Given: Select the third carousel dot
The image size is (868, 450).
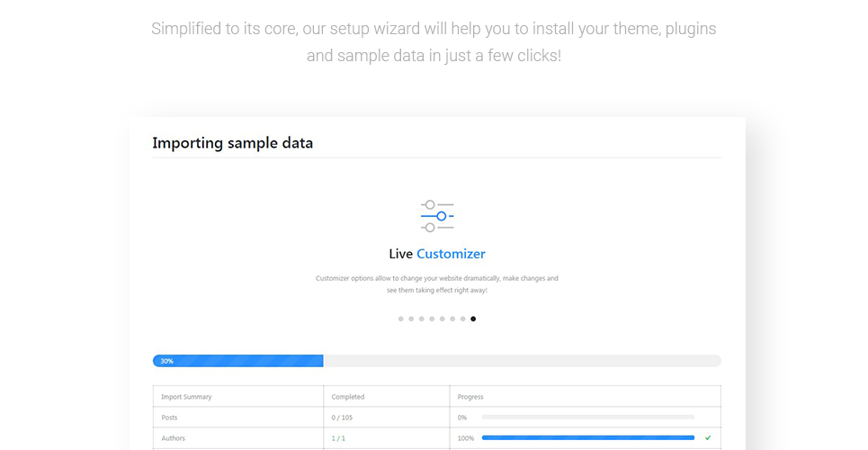Looking at the screenshot, I should (x=421, y=319).
